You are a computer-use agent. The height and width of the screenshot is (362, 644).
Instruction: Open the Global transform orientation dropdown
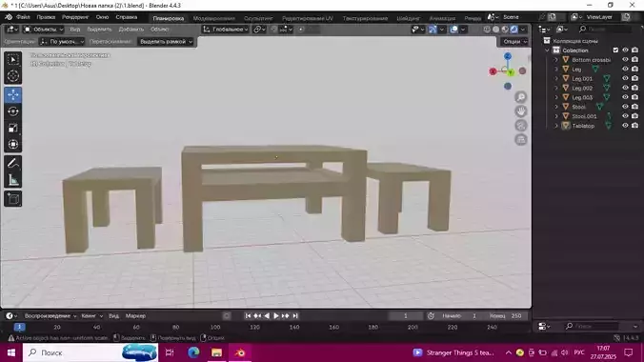click(x=226, y=30)
